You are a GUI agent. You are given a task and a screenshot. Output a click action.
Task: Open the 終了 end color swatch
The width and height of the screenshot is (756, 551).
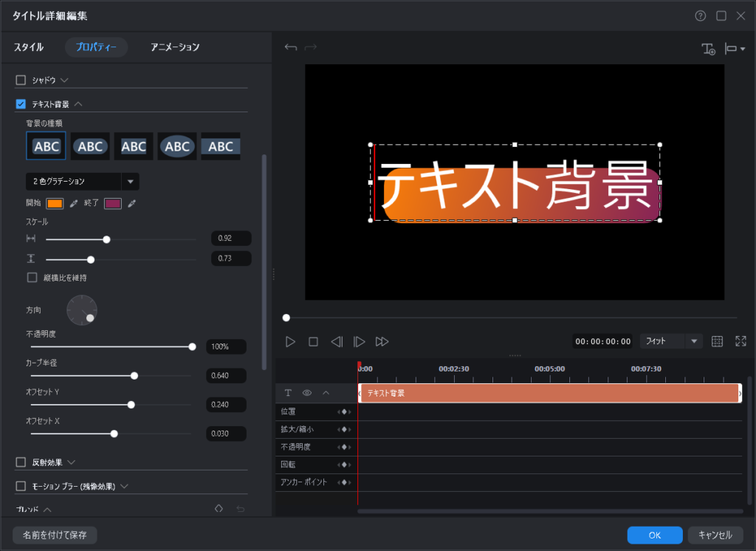tap(113, 203)
